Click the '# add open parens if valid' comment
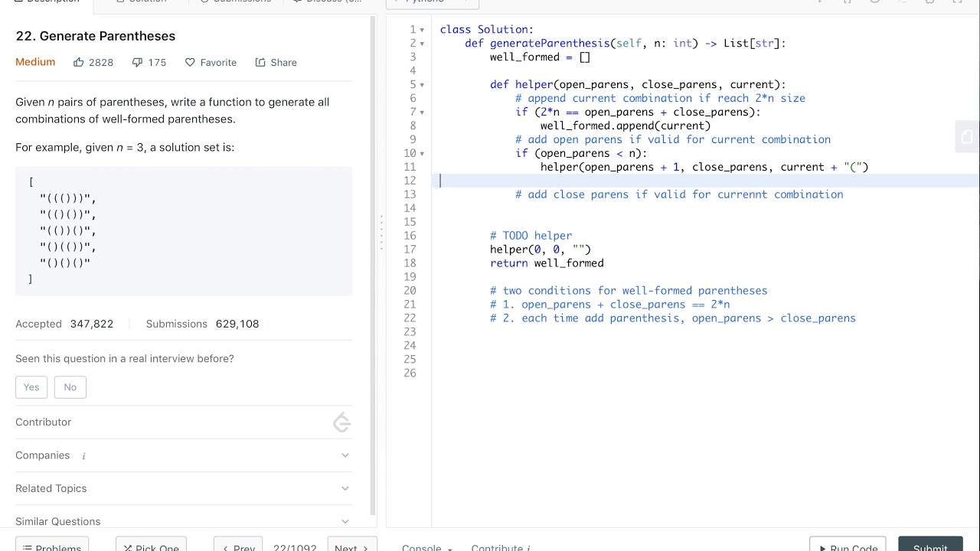Screen dimensions: 980x551 (x=673, y=139)
